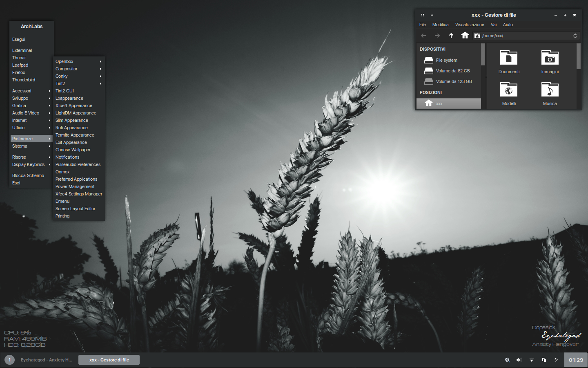
Task: Shade the file manager with up-triangle icon
Action: [x=432, y=15]
